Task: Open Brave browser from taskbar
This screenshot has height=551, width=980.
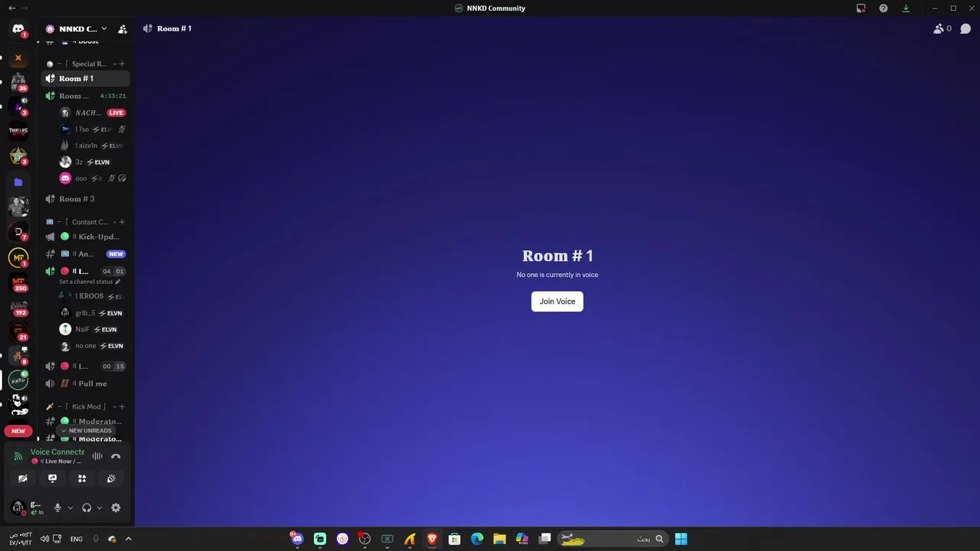Action: (x=432, y=539)
